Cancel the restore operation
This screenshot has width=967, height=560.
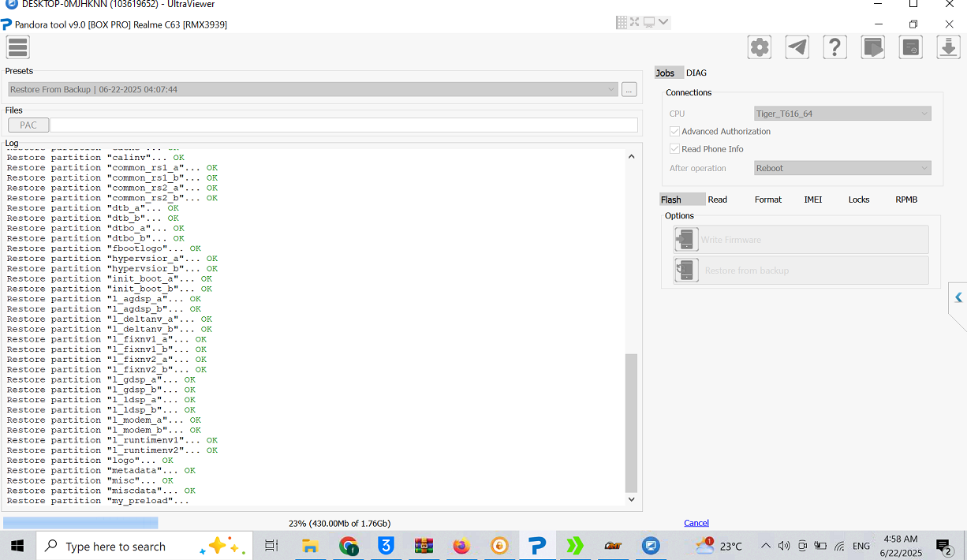[696, 523]
